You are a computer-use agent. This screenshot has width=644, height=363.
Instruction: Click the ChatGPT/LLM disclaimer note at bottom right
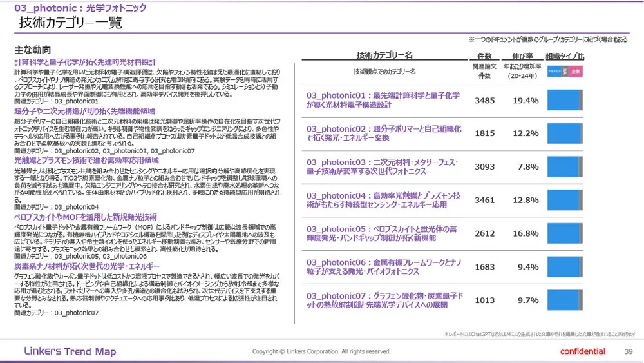click(540, 334)
